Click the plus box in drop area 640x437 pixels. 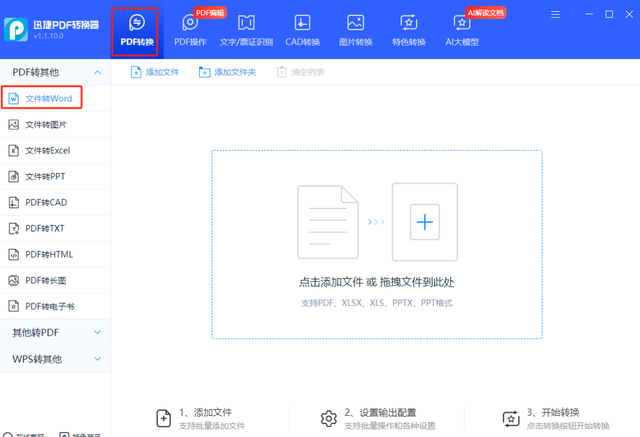click(x=424, y=222)
